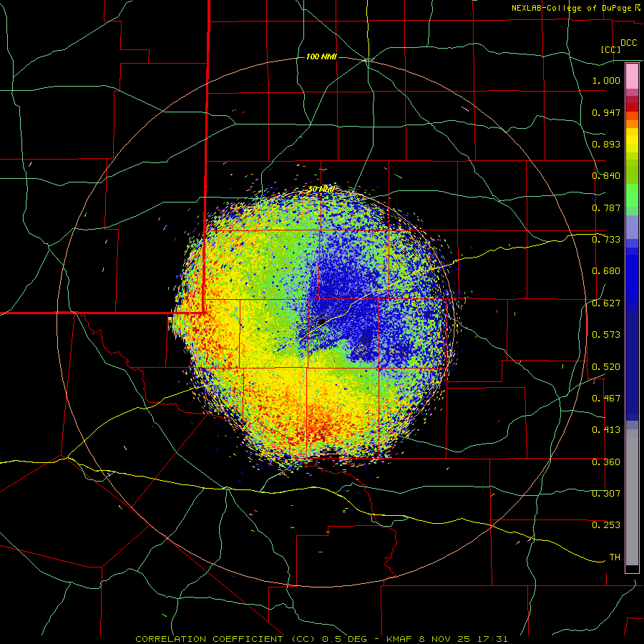The image size is (644, 644).
Task: Click the 17:31 time stamp
Action: pyautogui.click(x=492, y=639)
